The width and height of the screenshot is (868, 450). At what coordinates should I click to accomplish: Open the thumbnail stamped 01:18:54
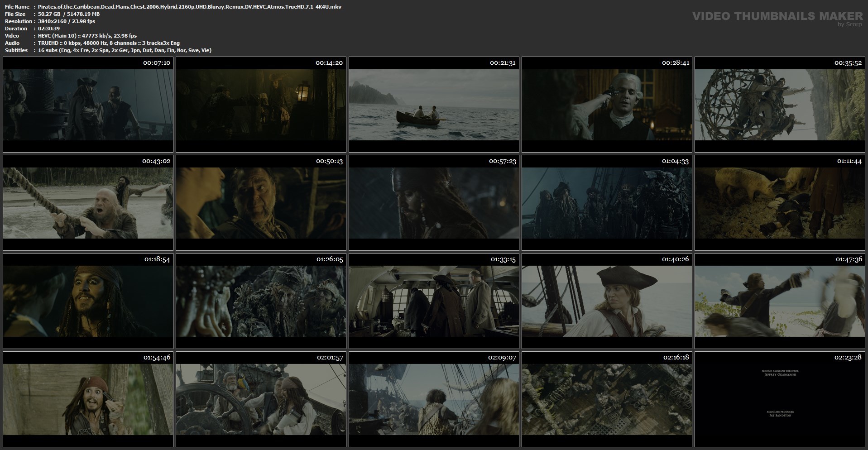pos(88,301)
